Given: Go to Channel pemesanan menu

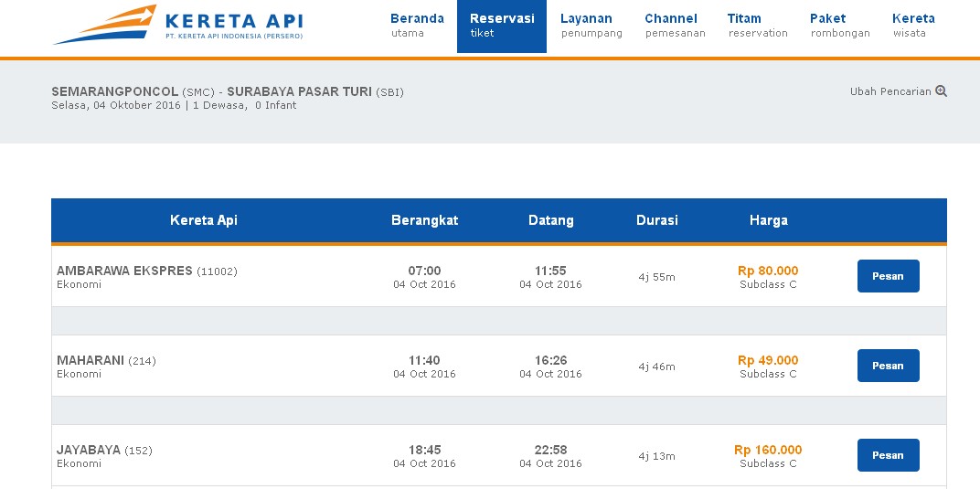Looking at the screenshot, I should pos(671,26).
